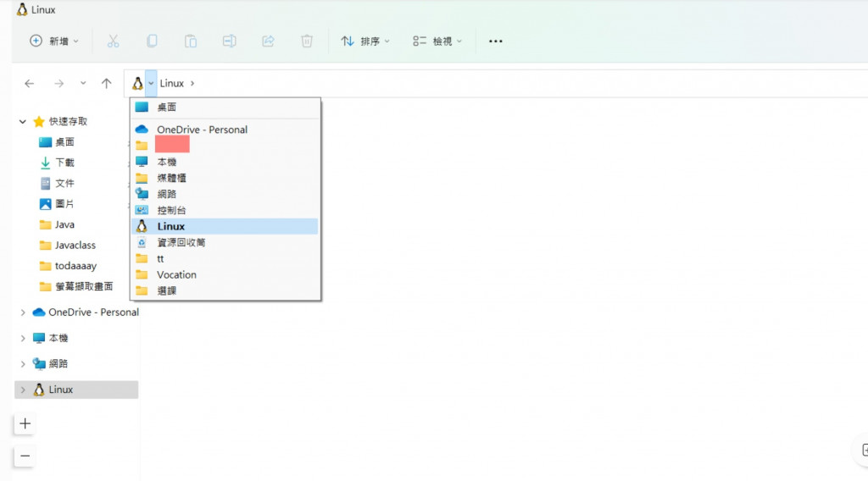
Task: Click the Copy icon in toolbar
Action: coord(152,41)
